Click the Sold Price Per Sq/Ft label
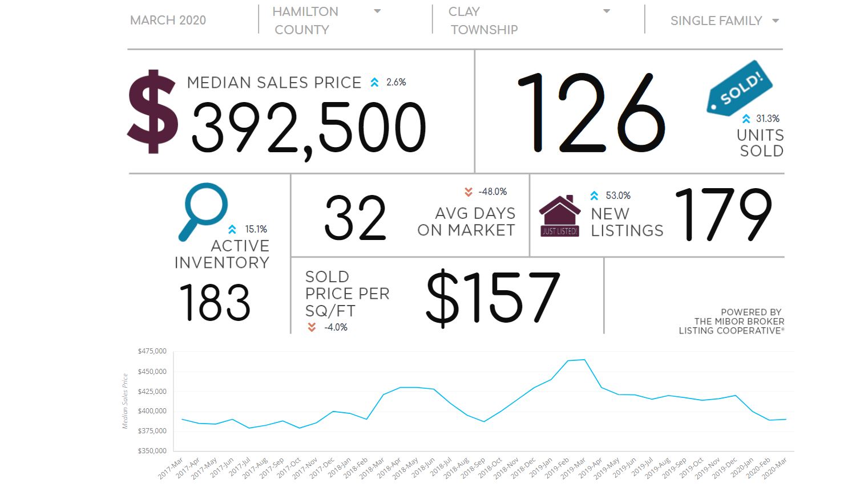 click(x=348, y=294)
